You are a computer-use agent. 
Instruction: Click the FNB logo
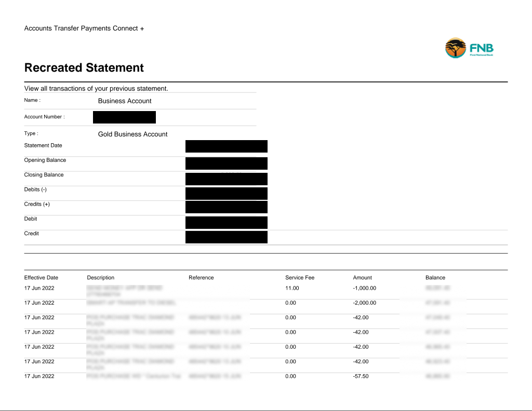coord(469,48)
